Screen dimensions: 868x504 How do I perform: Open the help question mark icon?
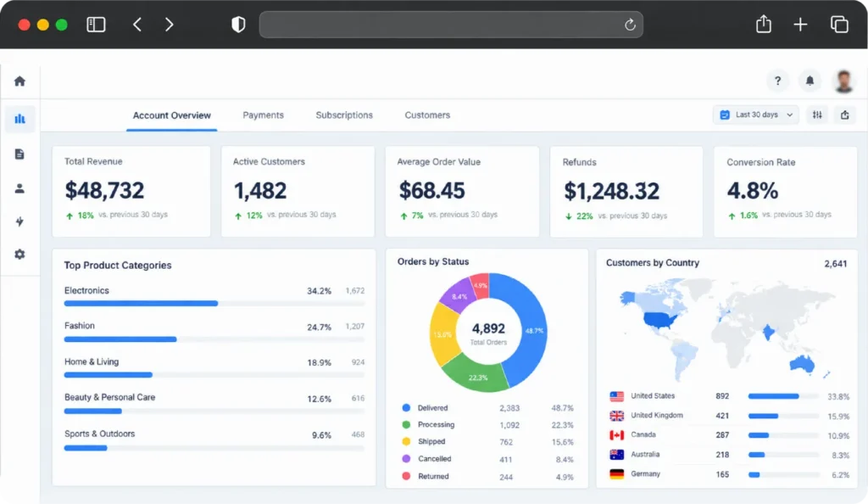point(778,81)
